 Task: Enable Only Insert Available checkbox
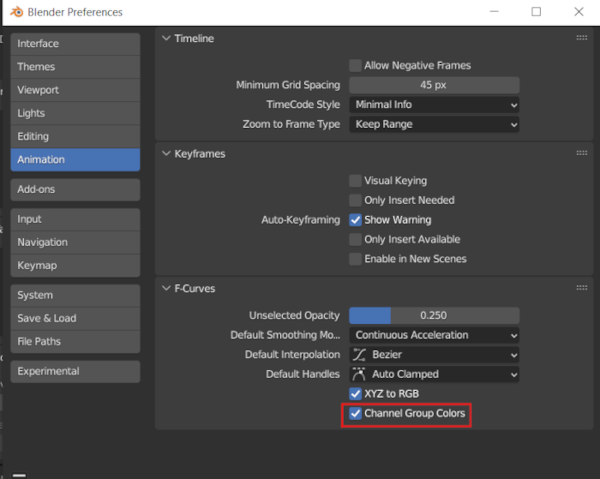point(355,239)
